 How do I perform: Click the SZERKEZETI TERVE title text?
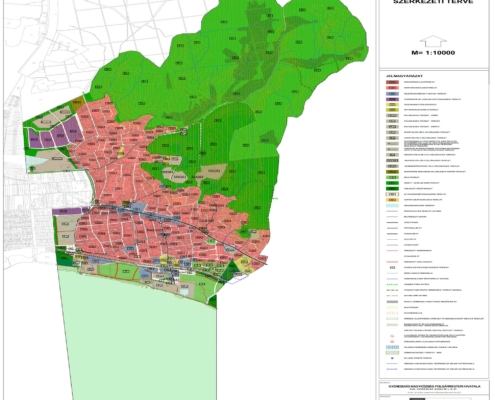click(x=433, y=2)
